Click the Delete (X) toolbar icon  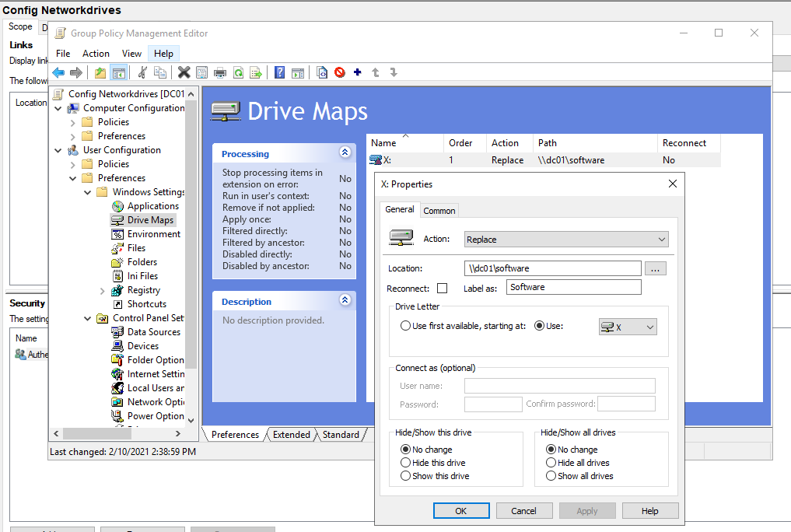pyautogui.click(x=184, y=72)
